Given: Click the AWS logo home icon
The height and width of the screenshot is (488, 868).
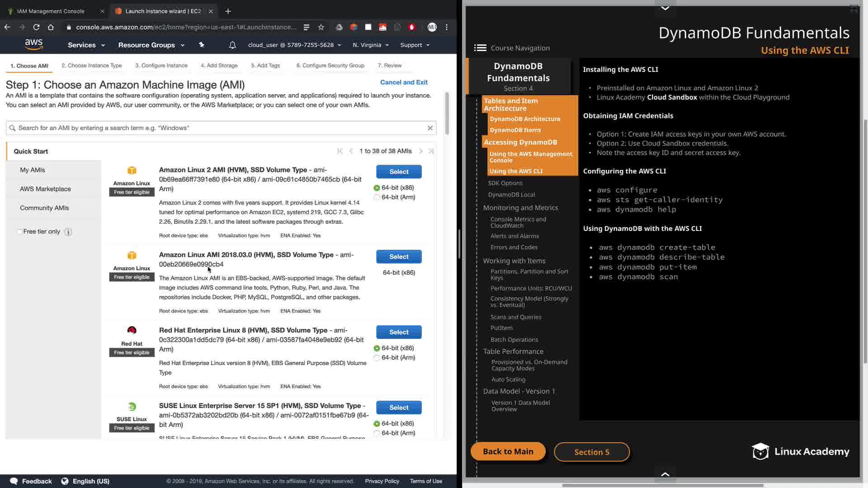Looking at the screenshot, I should tap(33, 44).
